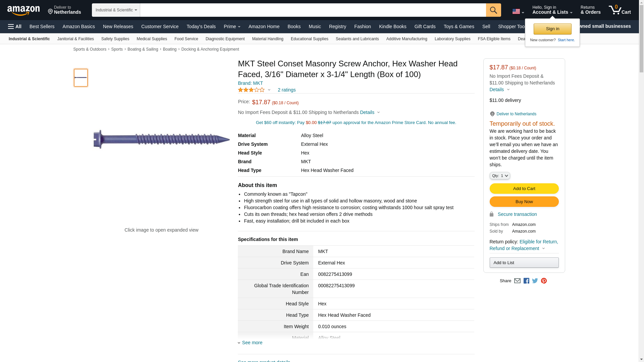The height and width of the screenshot is (362, 644).
Task: Open Today's Deals nav item
Action: click(201, 26)
